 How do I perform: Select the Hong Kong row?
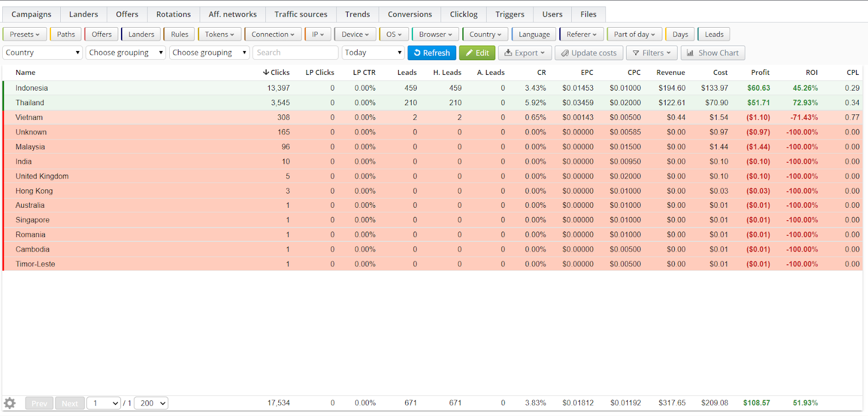click(x=432, y=190)
